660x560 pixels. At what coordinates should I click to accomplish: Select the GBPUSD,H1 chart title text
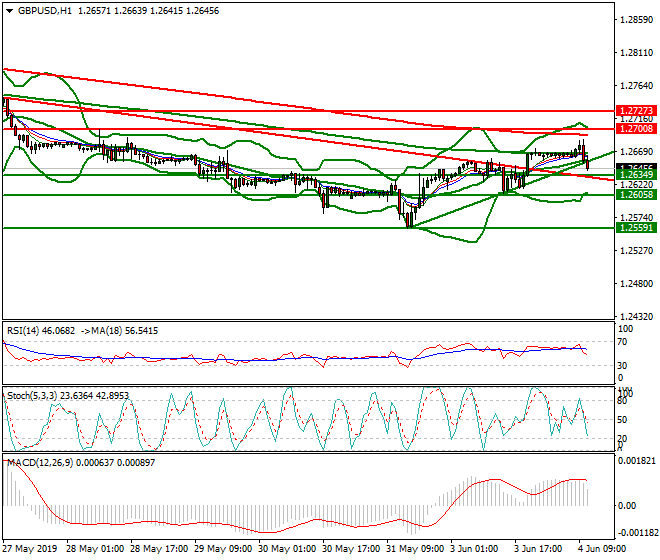point(45,11)
